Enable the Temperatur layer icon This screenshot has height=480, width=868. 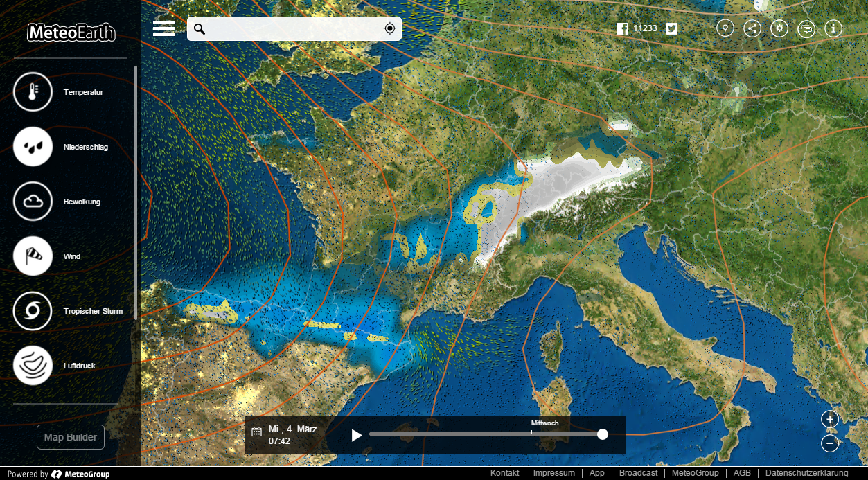coord(33,92)
